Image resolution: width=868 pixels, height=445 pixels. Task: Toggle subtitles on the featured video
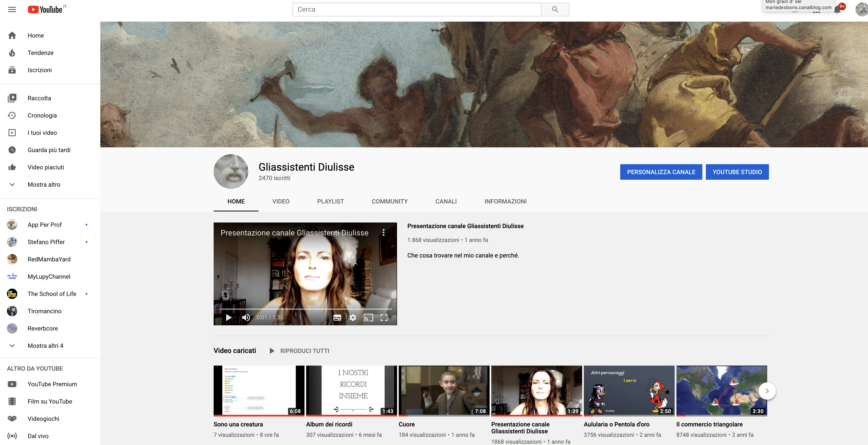click(x=337, y=317)
